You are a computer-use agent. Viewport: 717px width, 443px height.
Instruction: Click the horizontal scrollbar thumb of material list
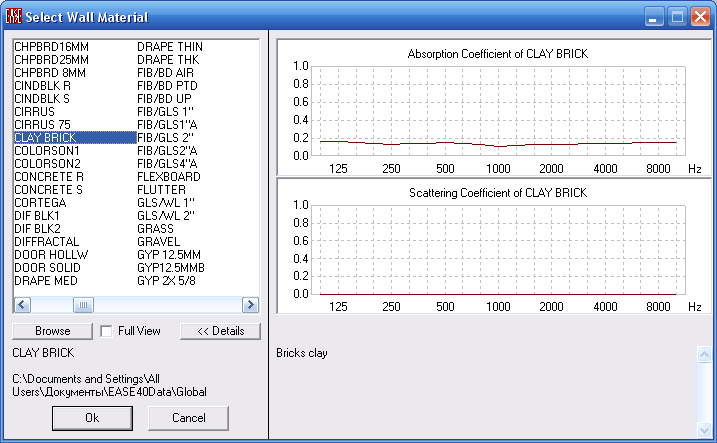click(83, 305)
